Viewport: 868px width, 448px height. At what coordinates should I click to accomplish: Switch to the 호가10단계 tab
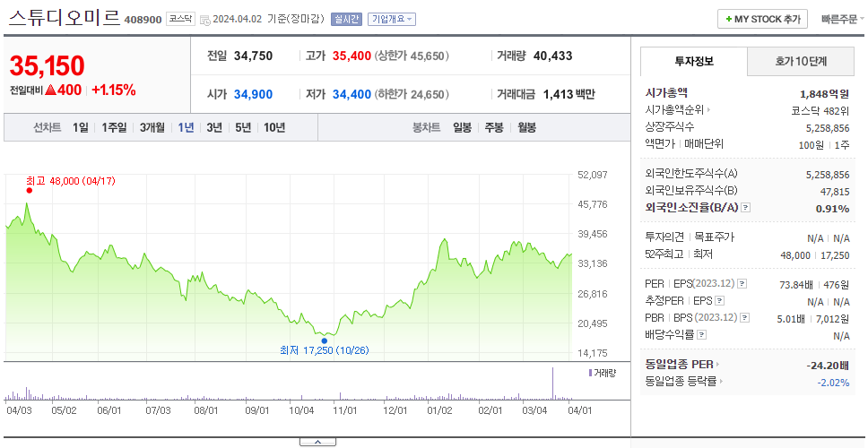801,62
